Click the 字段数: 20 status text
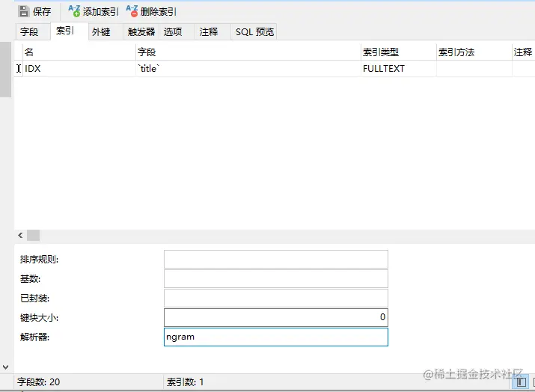535x392 pixels. pos(39,382)
